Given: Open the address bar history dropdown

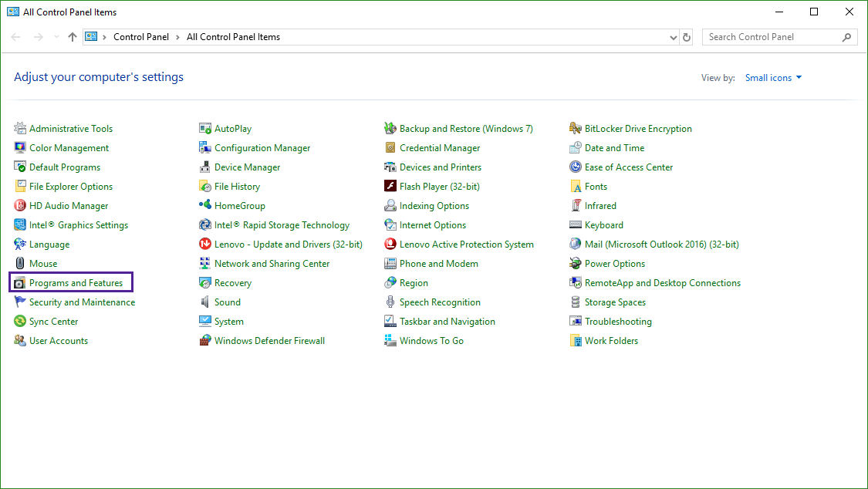Looking at the screenshot, I should coord(673,37).
